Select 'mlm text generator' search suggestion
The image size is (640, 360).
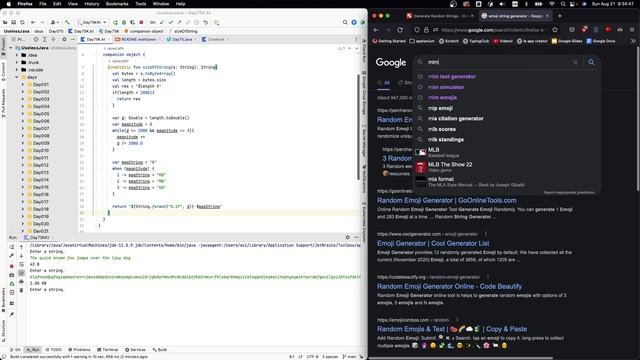[451, 77]
